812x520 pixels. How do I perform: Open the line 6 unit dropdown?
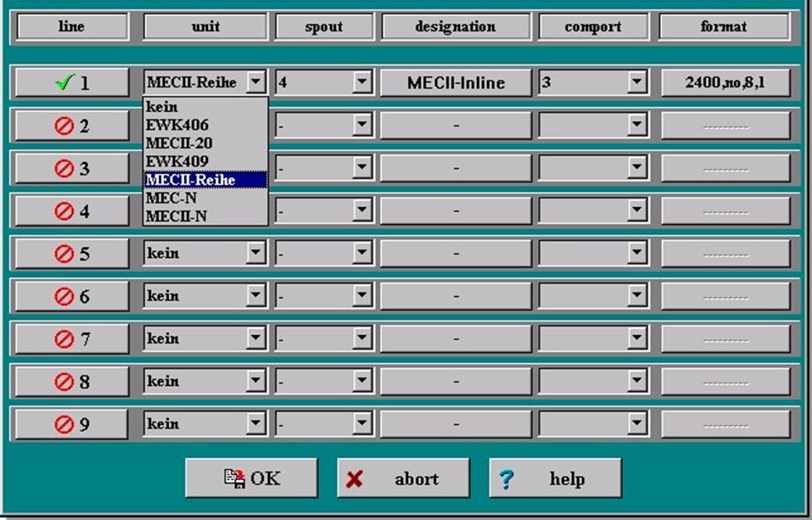pos(255,296)
